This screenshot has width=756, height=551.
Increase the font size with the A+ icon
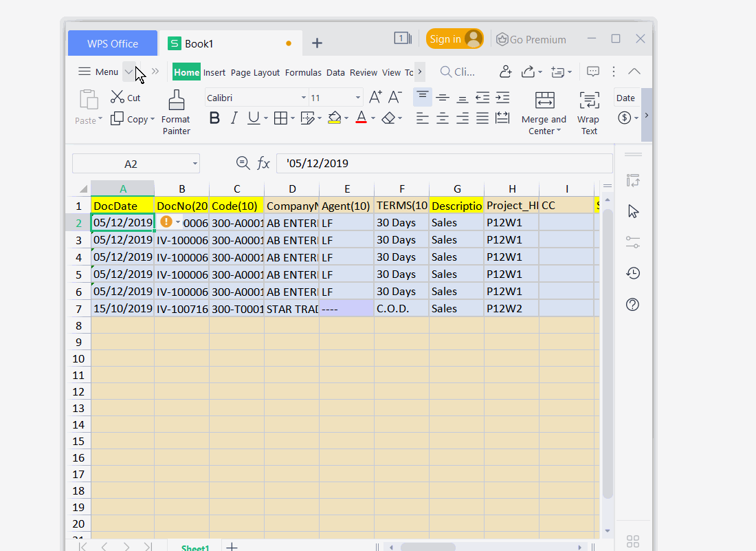coord(375,98)
